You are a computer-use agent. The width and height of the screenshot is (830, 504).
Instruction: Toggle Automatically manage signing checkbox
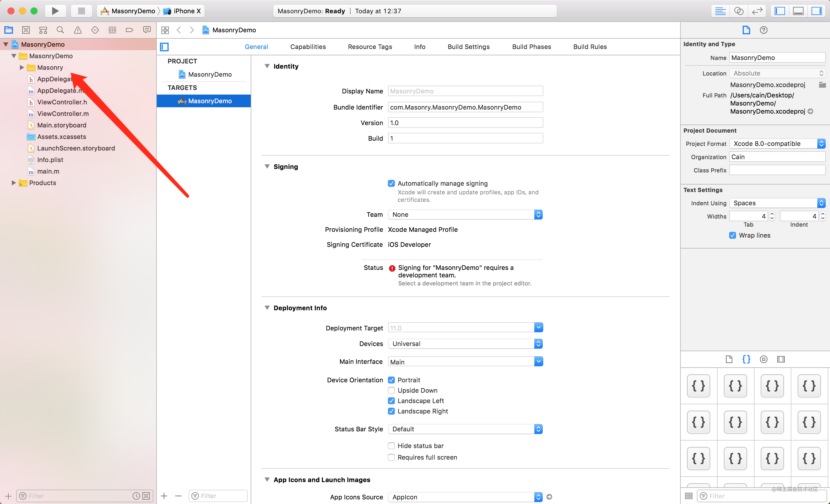coord(391,183)
